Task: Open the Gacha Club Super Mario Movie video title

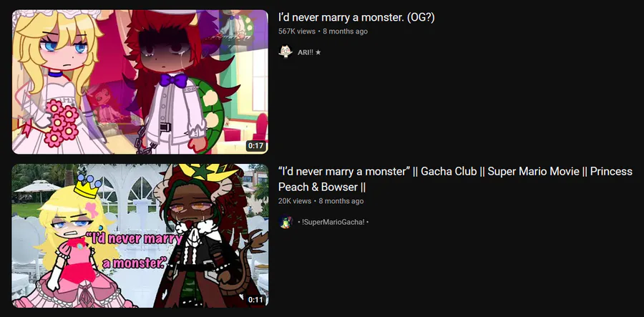Action: pos(455,179)
